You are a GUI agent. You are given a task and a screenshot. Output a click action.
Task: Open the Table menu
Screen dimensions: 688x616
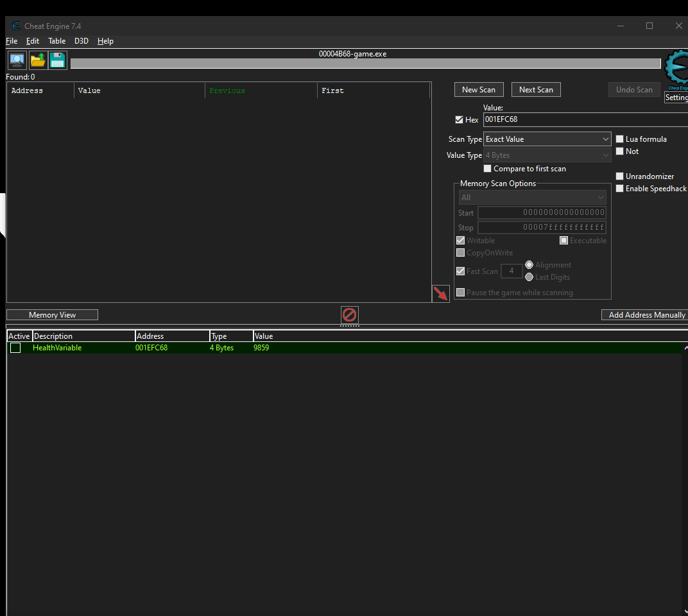pyautogui.click(x=56, y=41)
